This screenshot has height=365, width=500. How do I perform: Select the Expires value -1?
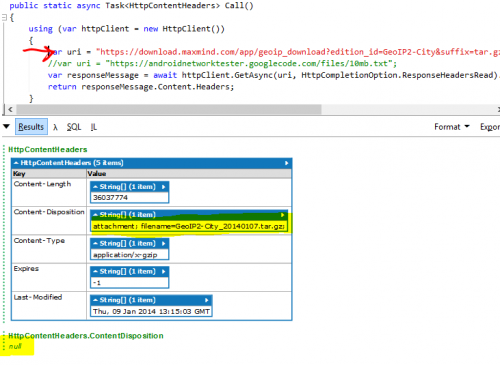coord(97,283)
